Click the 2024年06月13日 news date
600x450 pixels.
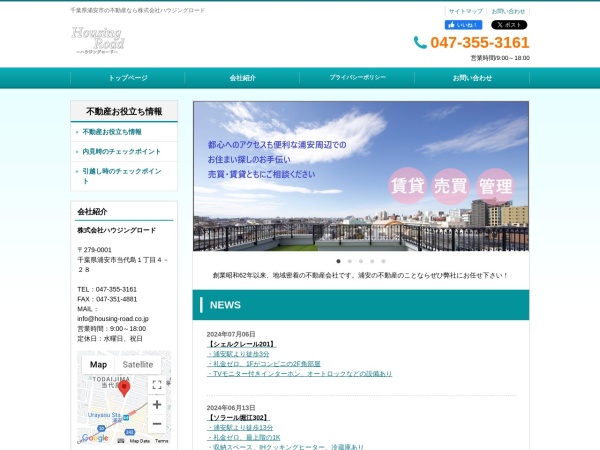(x=231, y=408)
